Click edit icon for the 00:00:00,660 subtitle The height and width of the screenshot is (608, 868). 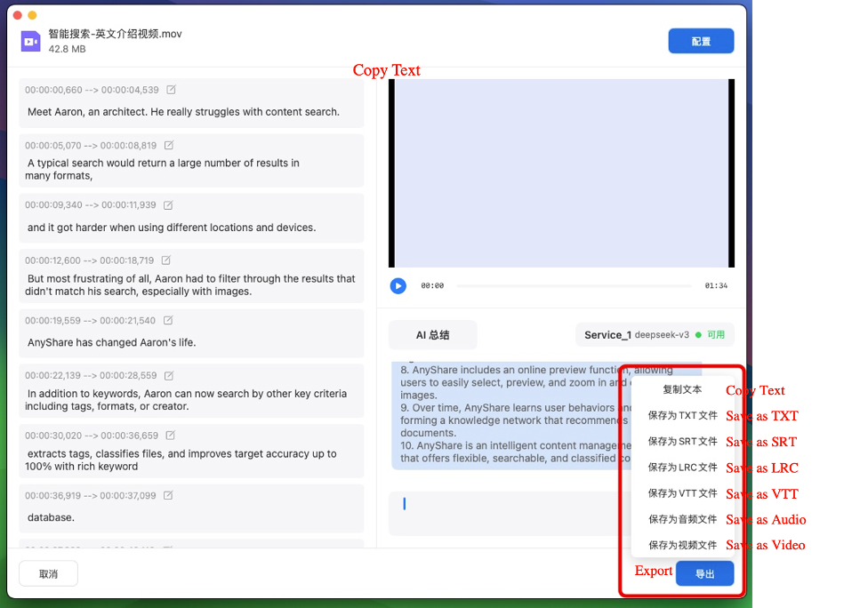click(172, 90)
